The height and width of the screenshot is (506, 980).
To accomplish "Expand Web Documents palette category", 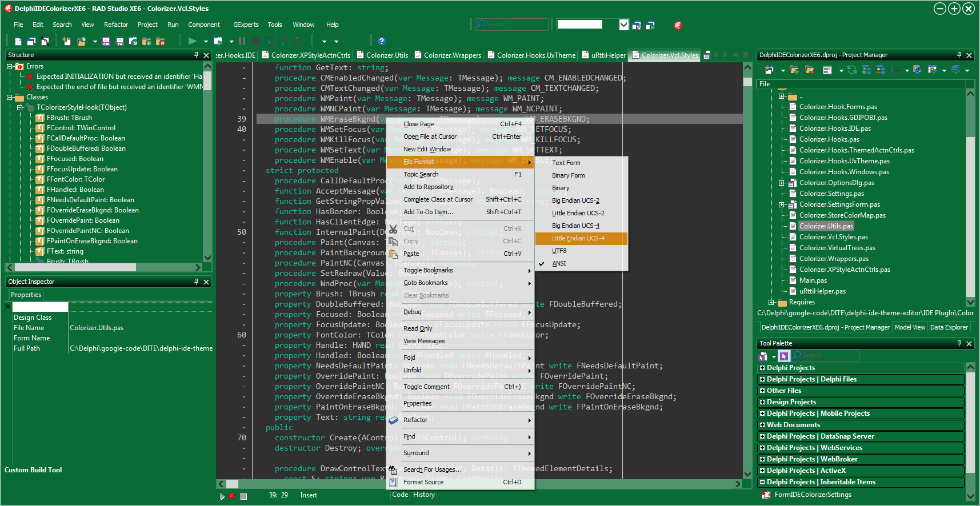I will [x=762, y=425].
